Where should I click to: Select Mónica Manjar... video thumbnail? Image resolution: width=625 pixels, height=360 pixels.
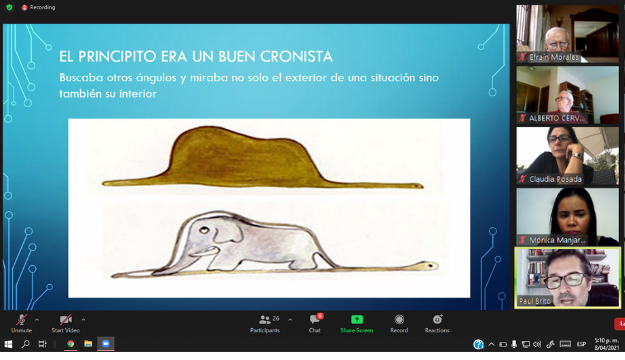(567, 216)
